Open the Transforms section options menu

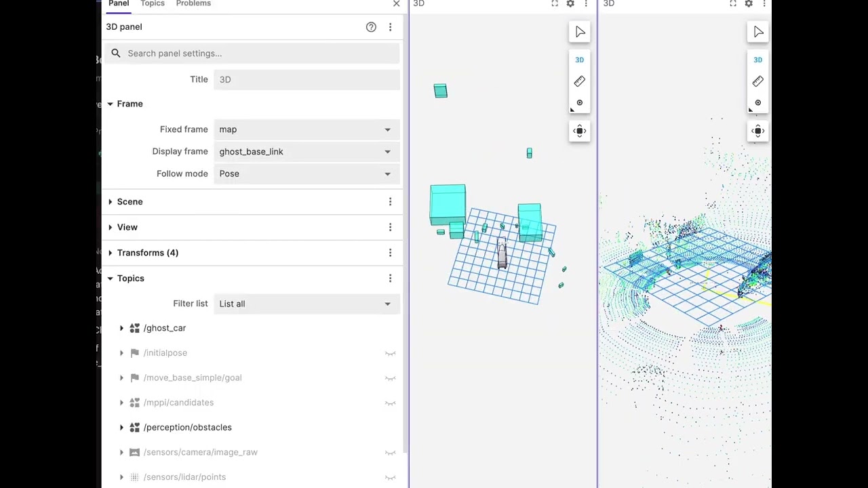pyautogui.click(x=390, y=253)
